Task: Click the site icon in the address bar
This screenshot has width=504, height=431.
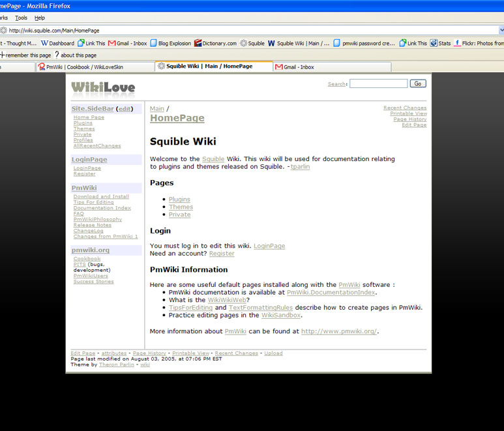Action: pos(3,31)
